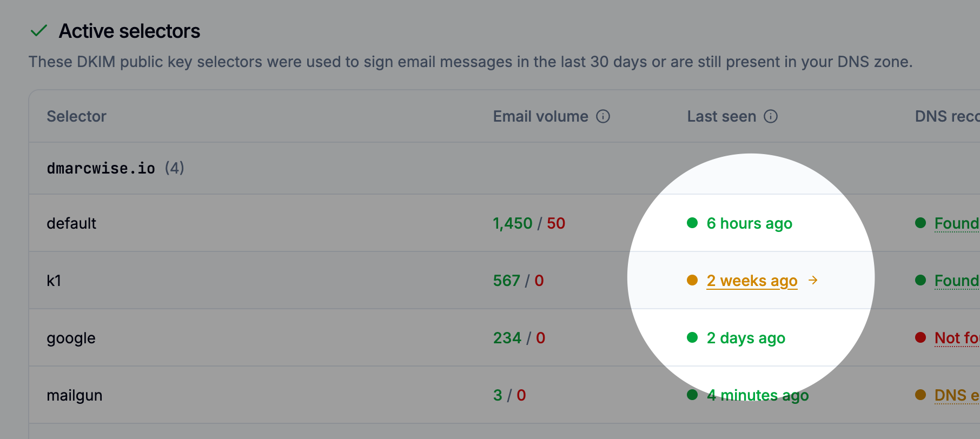Click the Email volume column header
Screen dimensions: 980x439
pos(540,116)
